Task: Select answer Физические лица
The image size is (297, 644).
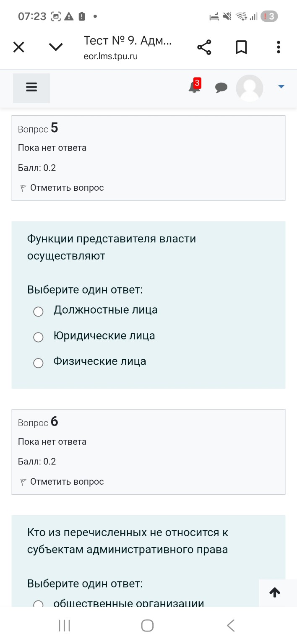Action: coord(38,363)
